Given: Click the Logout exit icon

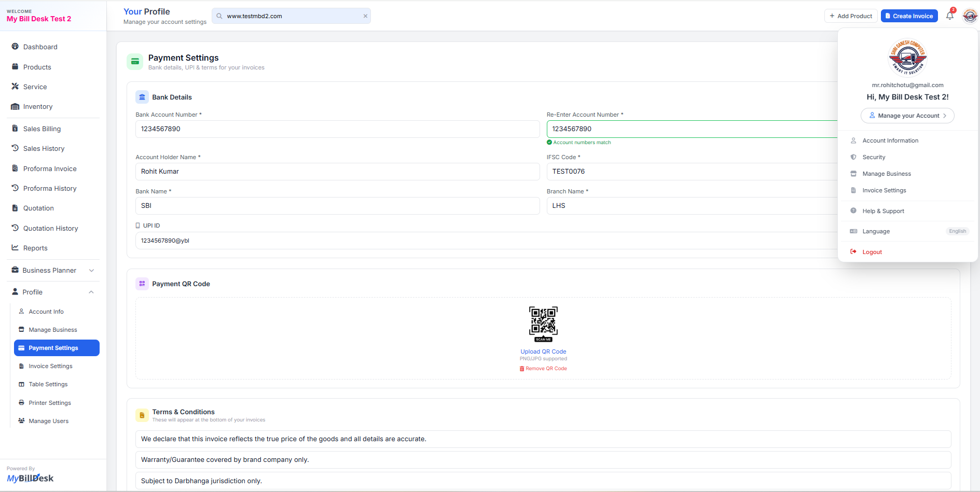Looking at the screenshot, I should pos(853,251).
